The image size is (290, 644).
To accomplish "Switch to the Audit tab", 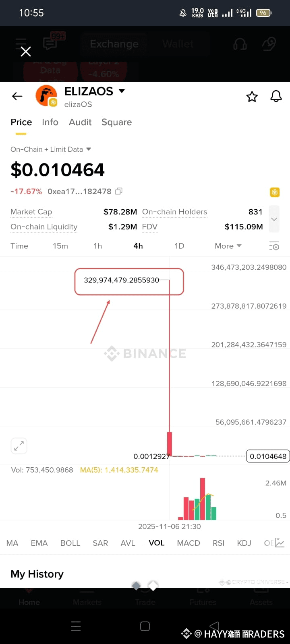I will point(80,122).
